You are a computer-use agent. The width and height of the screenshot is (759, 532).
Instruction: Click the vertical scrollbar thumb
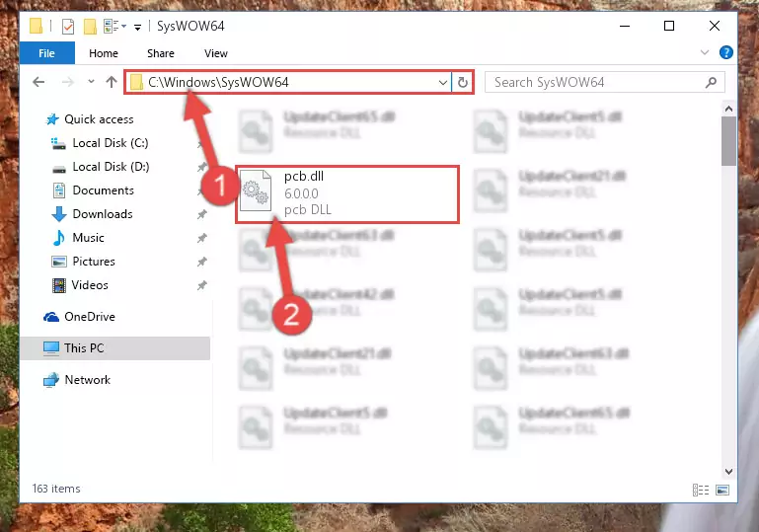[x=728, y=141]
